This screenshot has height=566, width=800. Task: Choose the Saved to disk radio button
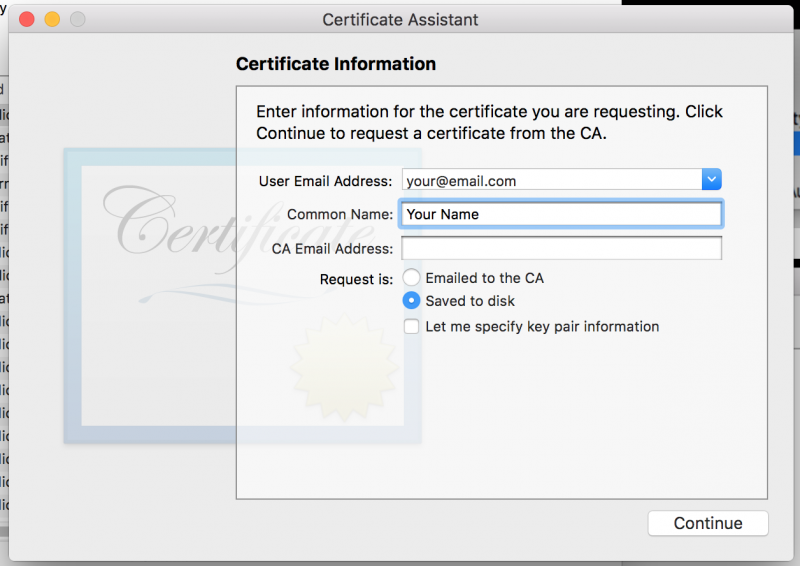click(411, 301)
